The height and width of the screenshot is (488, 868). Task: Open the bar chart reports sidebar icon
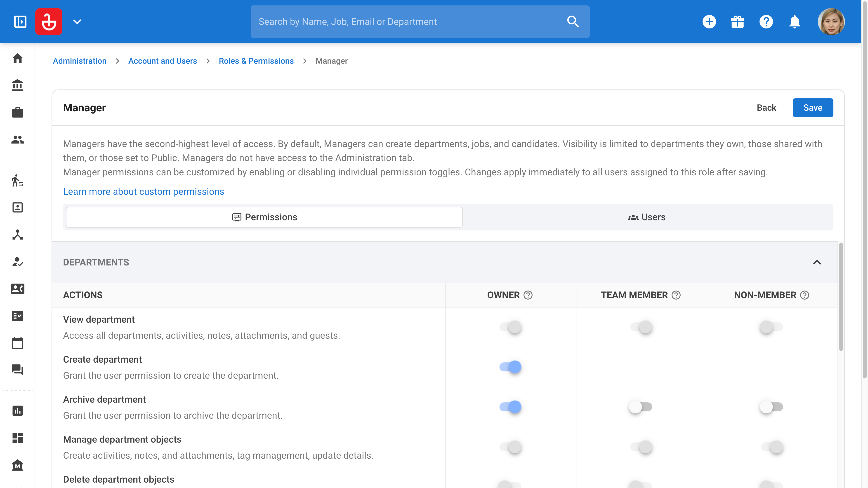click(18, 411)
